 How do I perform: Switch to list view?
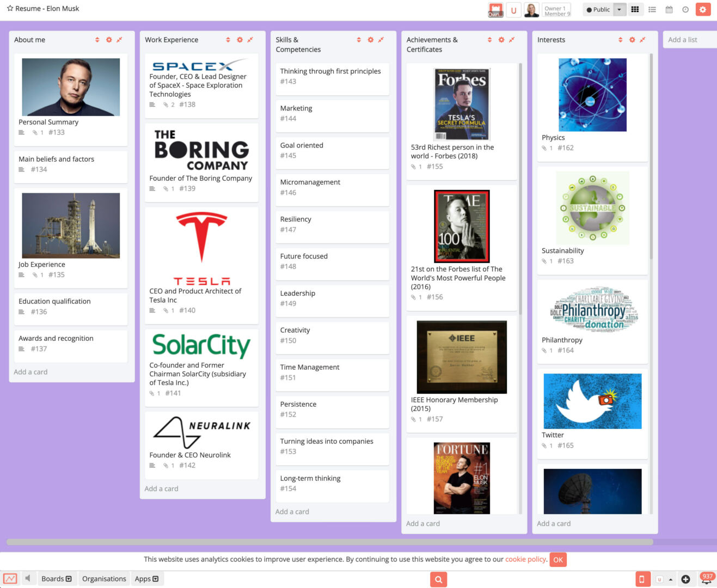[x=652, y=9]
